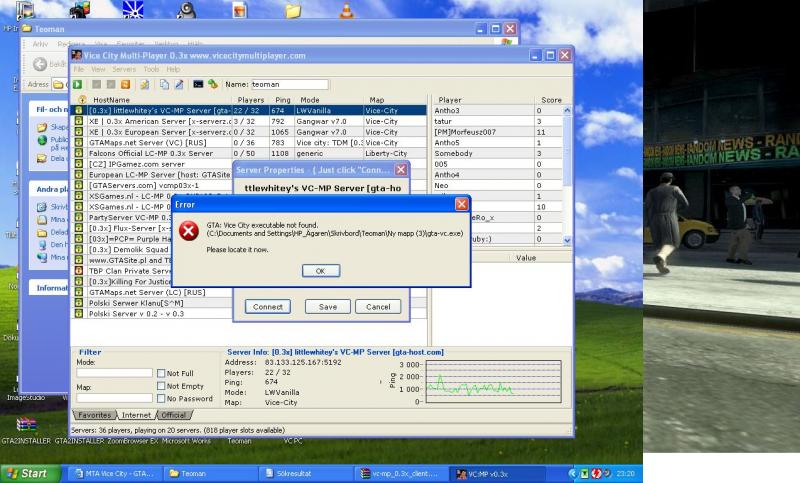Image resolution: width=800 pixels, height=483 pixels.
Task: Select XE | 0.3x European Server row
Action: point(249,132)
